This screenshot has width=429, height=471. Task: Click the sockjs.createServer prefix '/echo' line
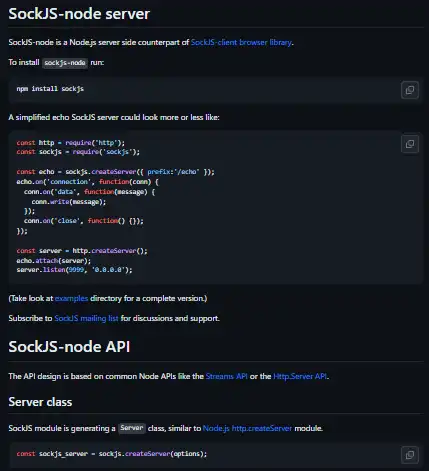pyautogui.click(x=115, y=172)
